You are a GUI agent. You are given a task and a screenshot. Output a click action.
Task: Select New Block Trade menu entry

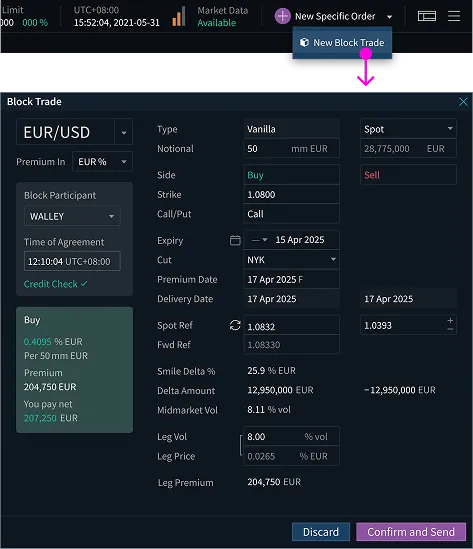pyautogui.click(x=342, y=43)
